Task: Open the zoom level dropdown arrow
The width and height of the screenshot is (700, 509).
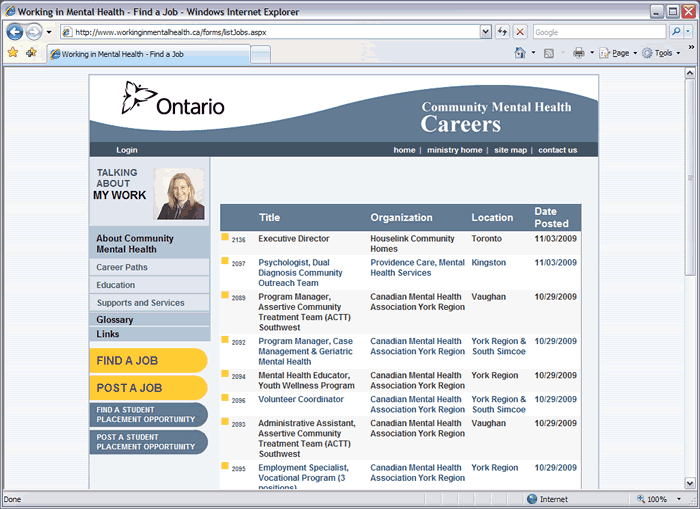Action: pos(679,499)
